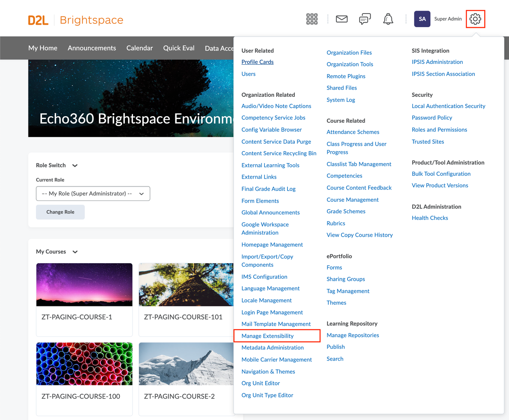Click the Change Role button
This screenshot has height=420, width=509.
(x=60, y=212)
